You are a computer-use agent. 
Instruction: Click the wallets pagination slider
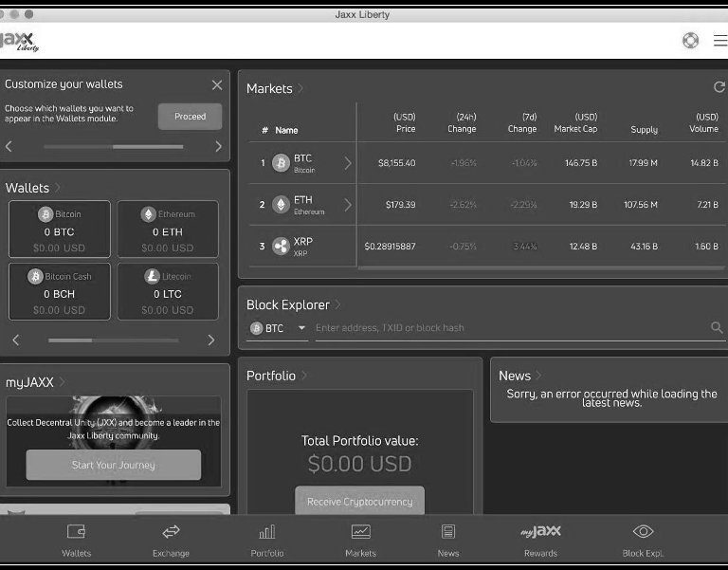(114, 340)
